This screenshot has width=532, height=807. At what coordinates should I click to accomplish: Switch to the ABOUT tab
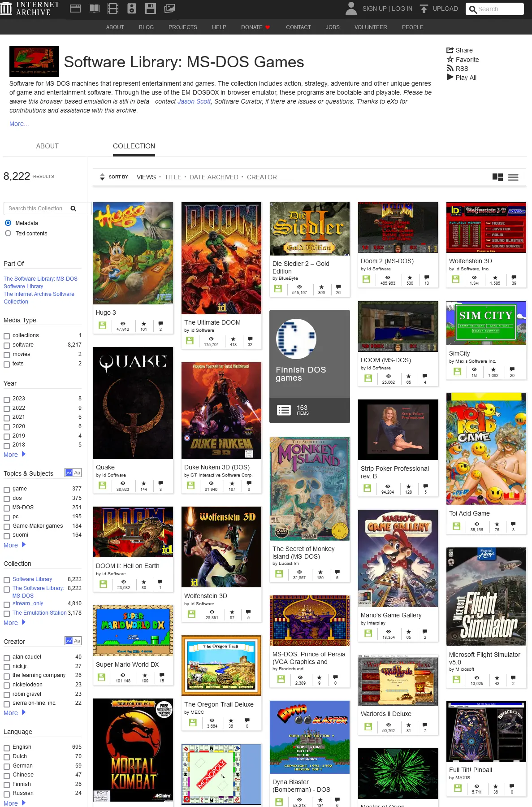(x=47, y=146)
